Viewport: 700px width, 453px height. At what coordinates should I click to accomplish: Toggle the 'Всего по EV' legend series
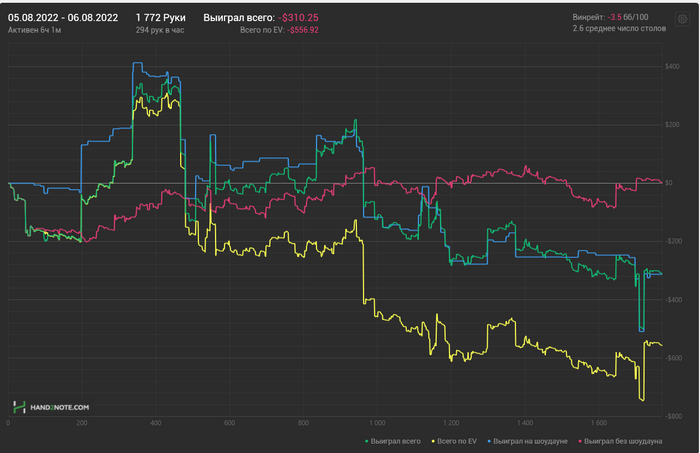(x=454, y=441)
